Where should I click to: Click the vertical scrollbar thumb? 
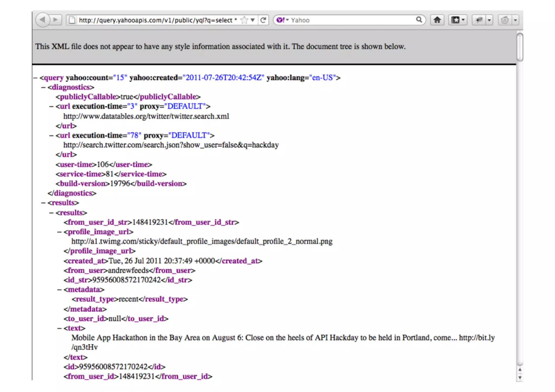(x=519, y=47)
